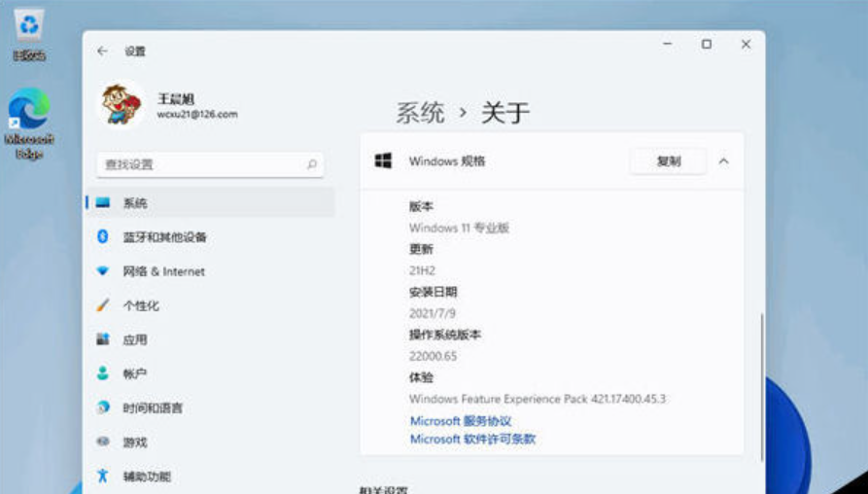
Task: Go to 个性化 label
Action: 141,305
